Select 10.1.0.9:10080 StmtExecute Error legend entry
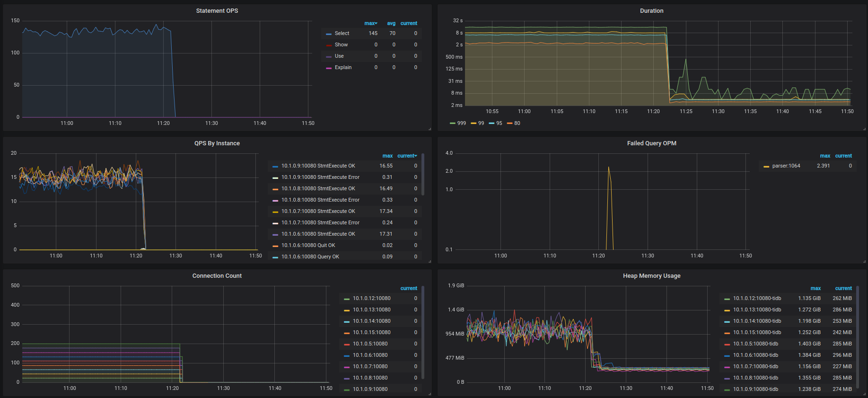868x398 pixels. pos(320,177)
